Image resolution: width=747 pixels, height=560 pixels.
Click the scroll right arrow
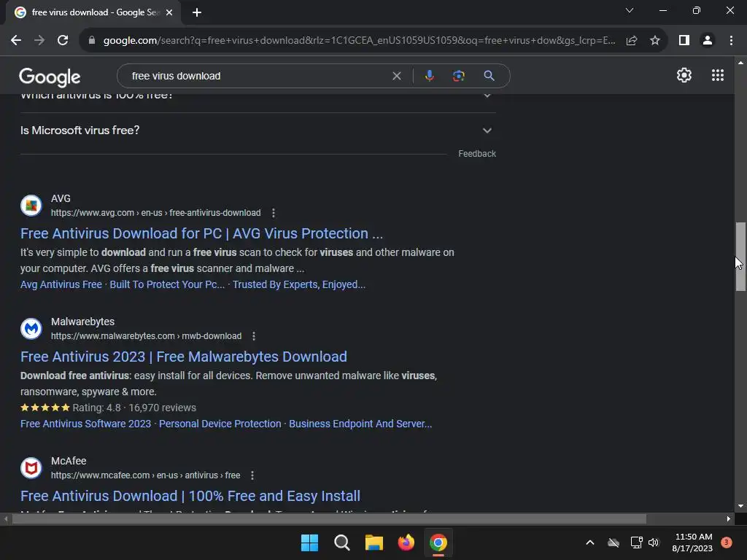click(x=729, y=519)
